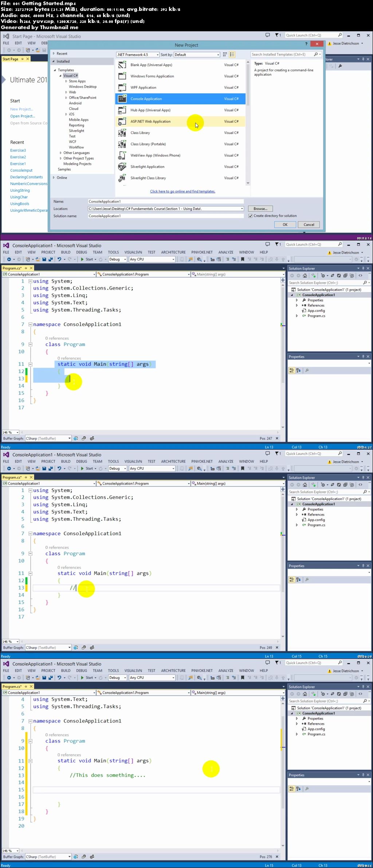Screen dimensions: 373x868
Task: Click the search magnifier in Search Installed Templates
Action: [316, 55]
